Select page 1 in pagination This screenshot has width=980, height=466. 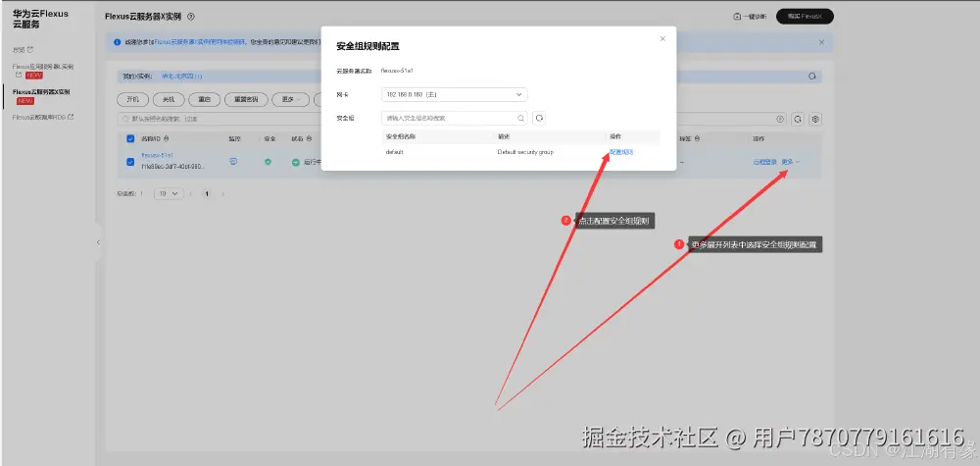point(207,194)
